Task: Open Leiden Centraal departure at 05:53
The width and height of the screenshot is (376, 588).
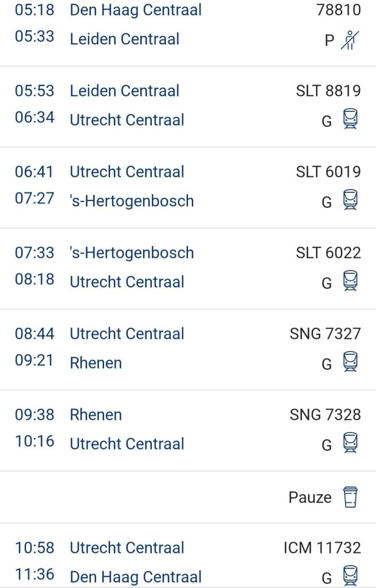Action: (x=125, y=91)
